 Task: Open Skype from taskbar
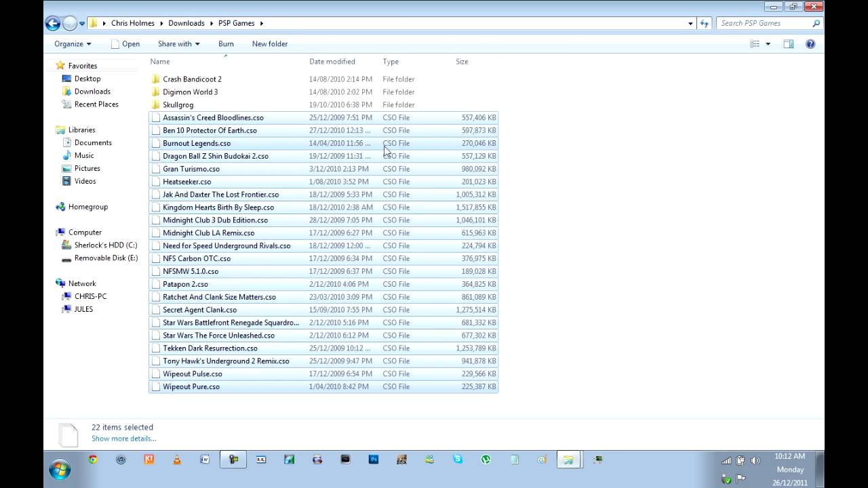458,460
